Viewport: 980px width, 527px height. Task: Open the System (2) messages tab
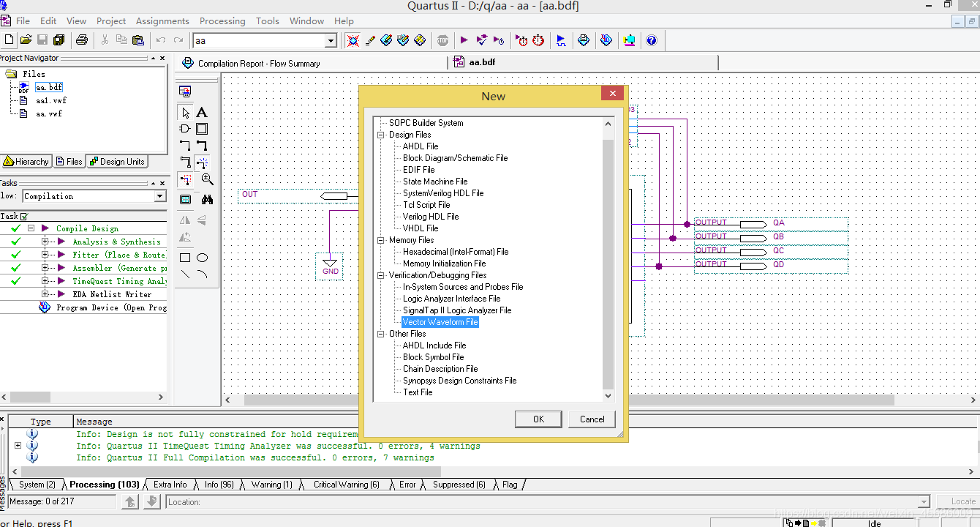click(36, 485)
